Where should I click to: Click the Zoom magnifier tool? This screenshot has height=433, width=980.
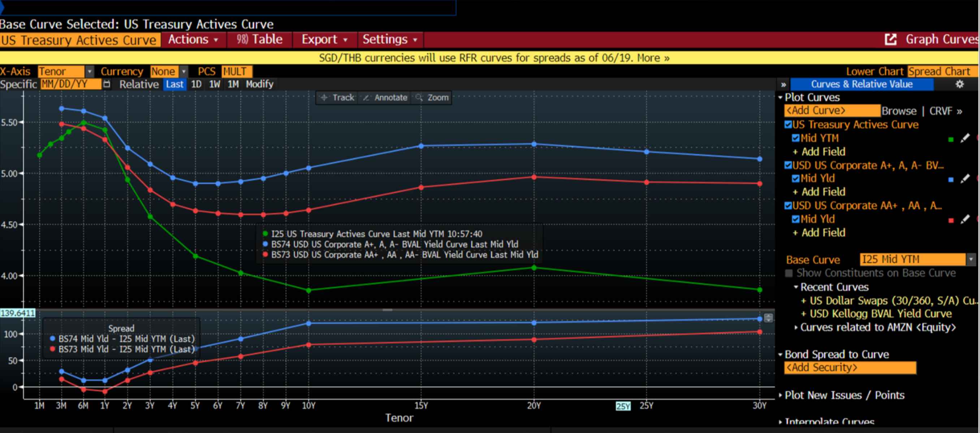pyautogui.click(x=432, y=98)
